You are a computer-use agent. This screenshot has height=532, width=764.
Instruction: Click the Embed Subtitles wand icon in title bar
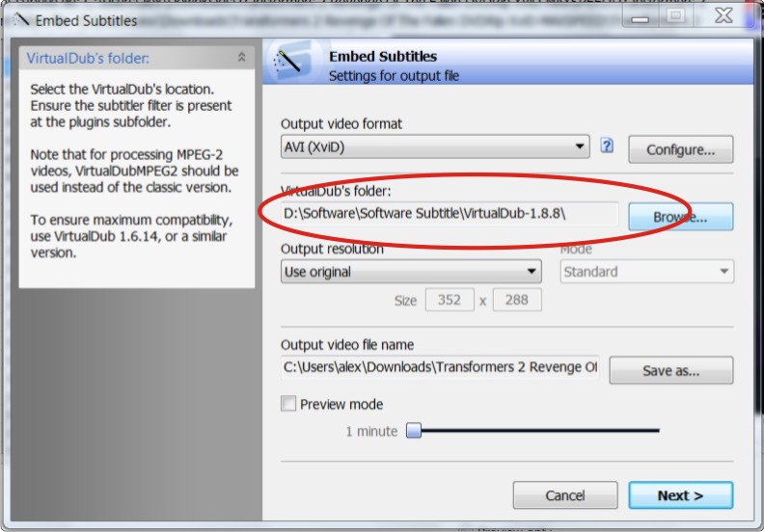[20, 20]
